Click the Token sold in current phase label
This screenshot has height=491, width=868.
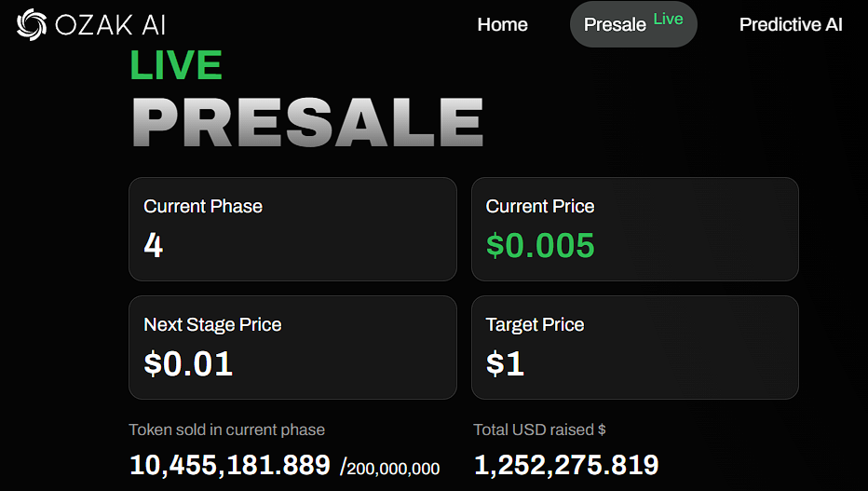227,430
